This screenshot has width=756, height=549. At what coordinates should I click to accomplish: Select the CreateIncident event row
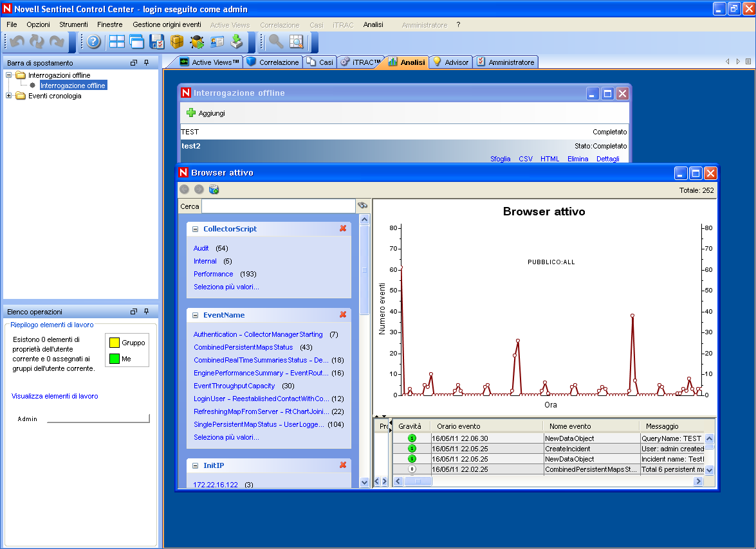point(548,449)
